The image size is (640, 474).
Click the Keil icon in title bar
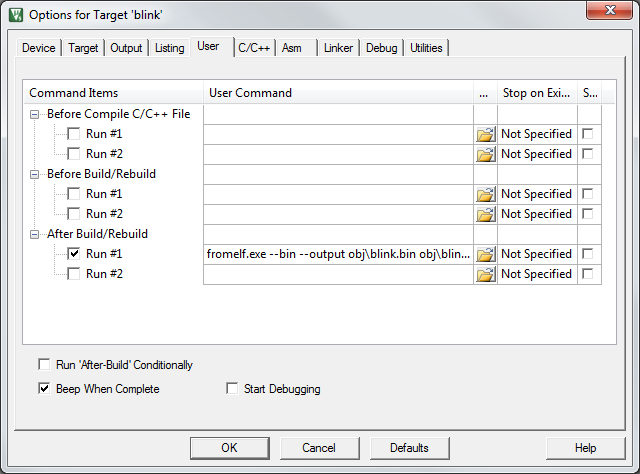tap(16, 15)
